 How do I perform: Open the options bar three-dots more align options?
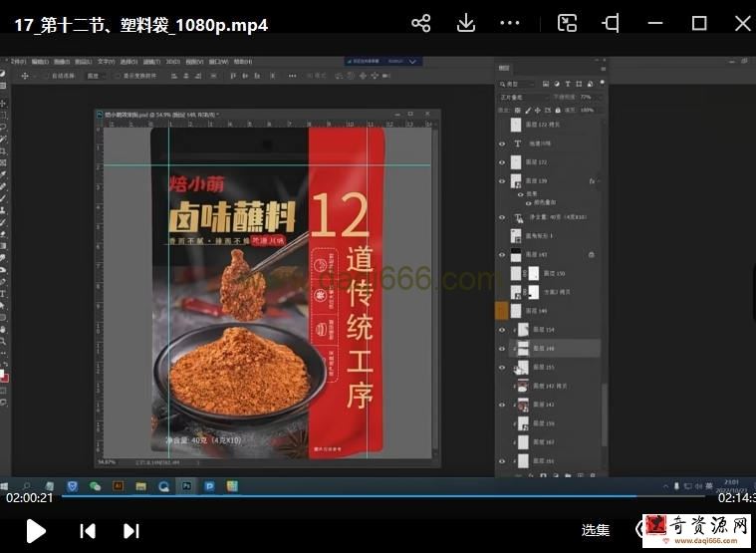pos(292,76)
